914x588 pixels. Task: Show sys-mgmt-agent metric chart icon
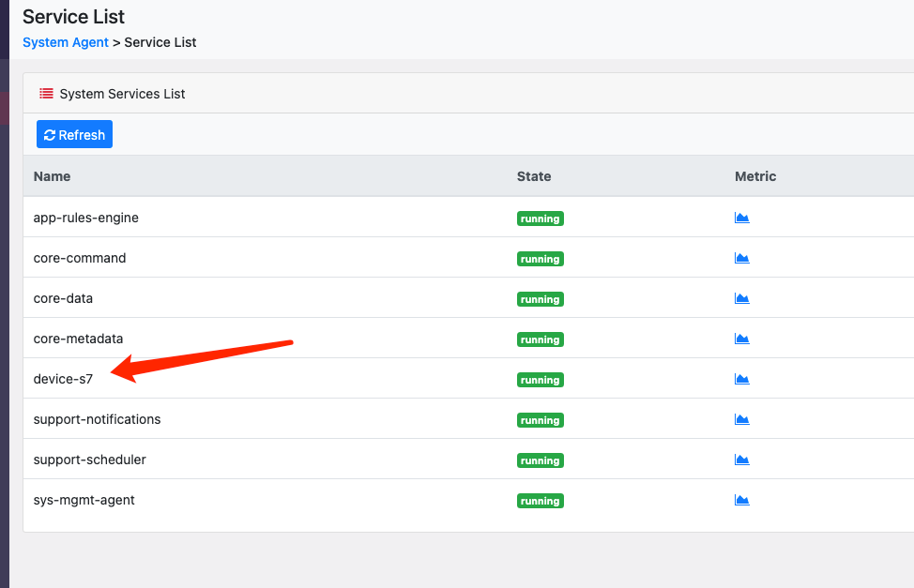click(x=741, y=500)
